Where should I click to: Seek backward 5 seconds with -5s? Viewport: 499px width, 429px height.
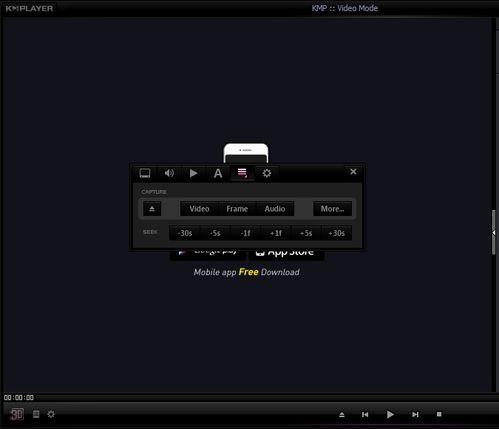[x=215, y=233]
